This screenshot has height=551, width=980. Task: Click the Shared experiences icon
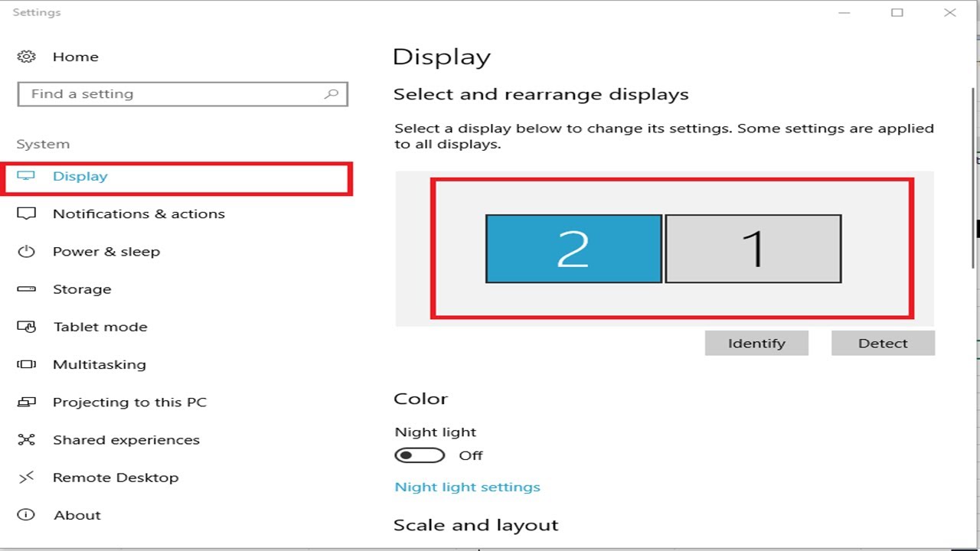click(27, 440)
